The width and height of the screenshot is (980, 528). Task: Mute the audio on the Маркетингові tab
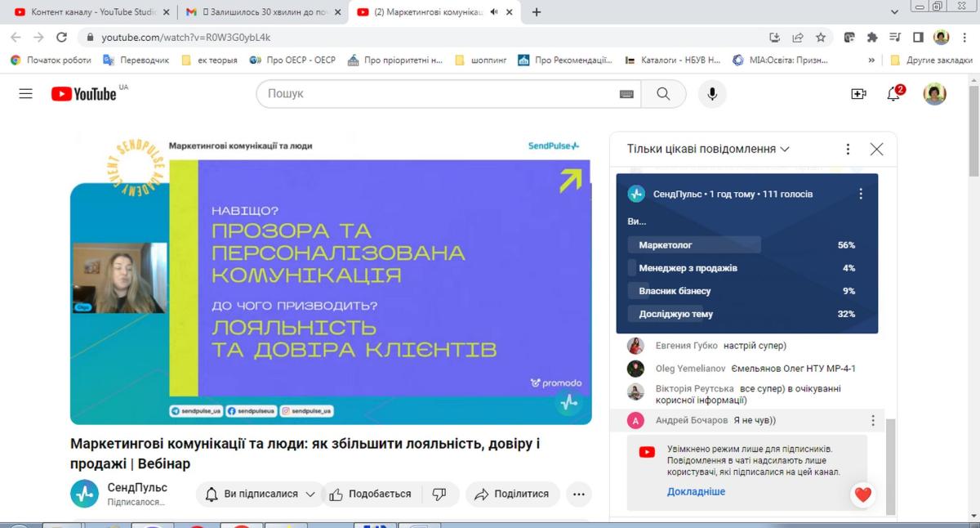tap(494, 12)
